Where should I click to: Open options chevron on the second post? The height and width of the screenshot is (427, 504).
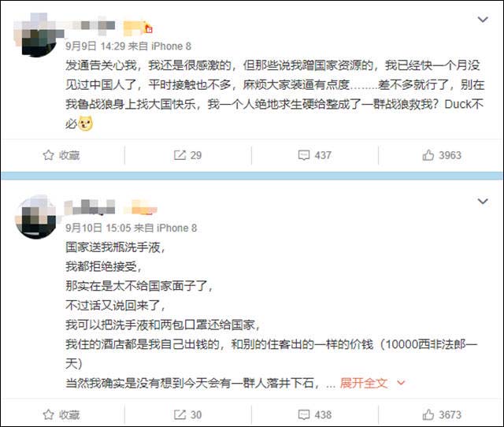pyautogui.click(x=483, y=201)
